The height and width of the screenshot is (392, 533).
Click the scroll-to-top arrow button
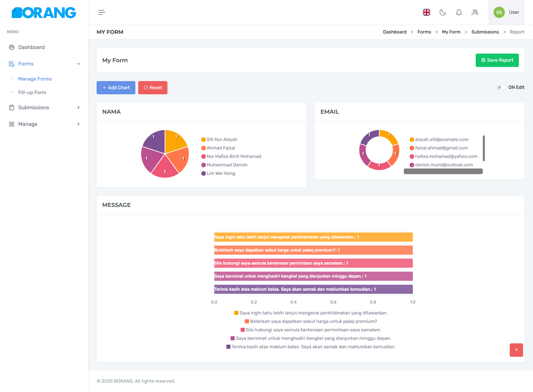point(516,350)
